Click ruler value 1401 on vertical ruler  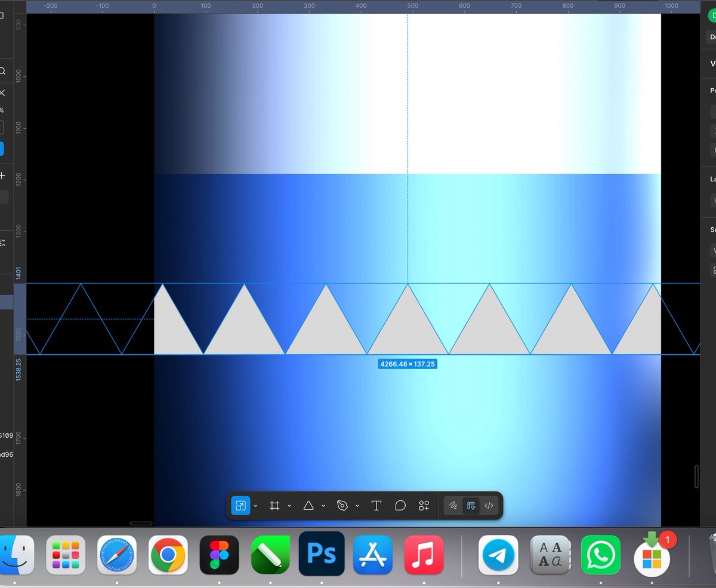click(18, 274)
